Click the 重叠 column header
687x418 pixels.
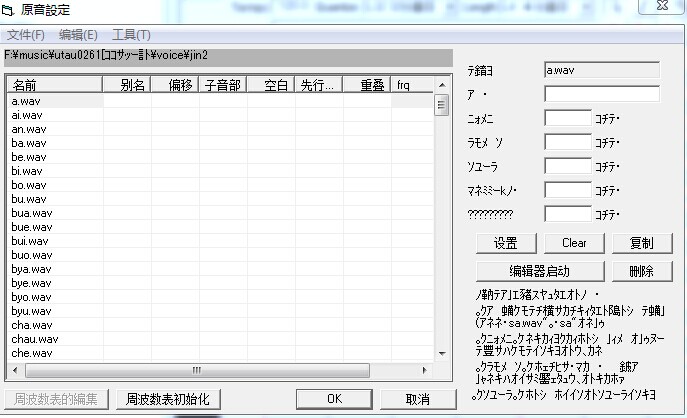click(x=367, y=85)
